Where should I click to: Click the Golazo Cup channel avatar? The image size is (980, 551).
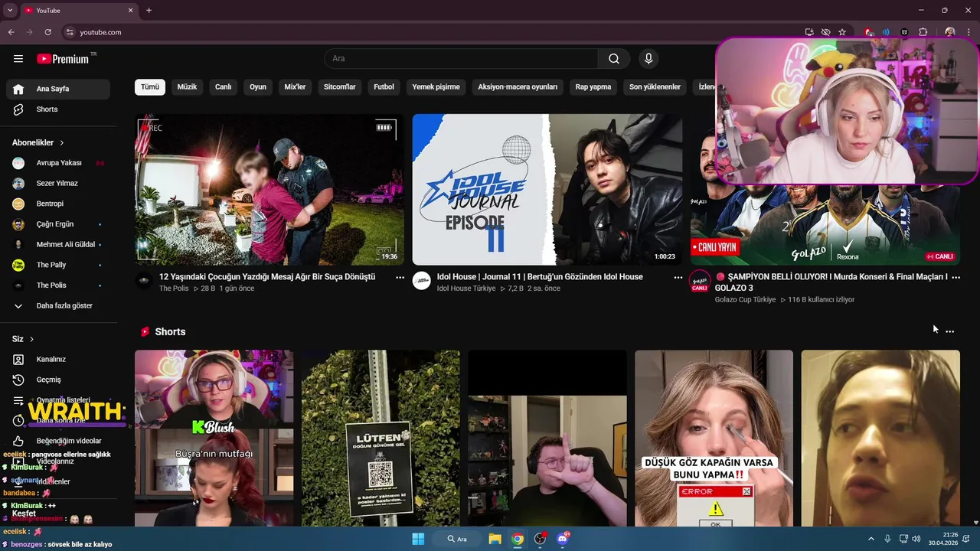[x=700, y=281]
